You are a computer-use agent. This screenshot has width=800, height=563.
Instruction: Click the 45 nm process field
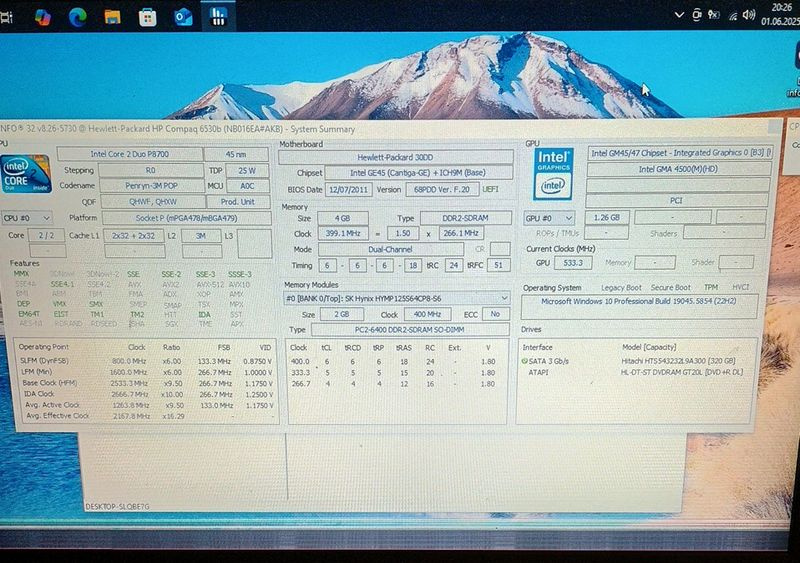236,154
